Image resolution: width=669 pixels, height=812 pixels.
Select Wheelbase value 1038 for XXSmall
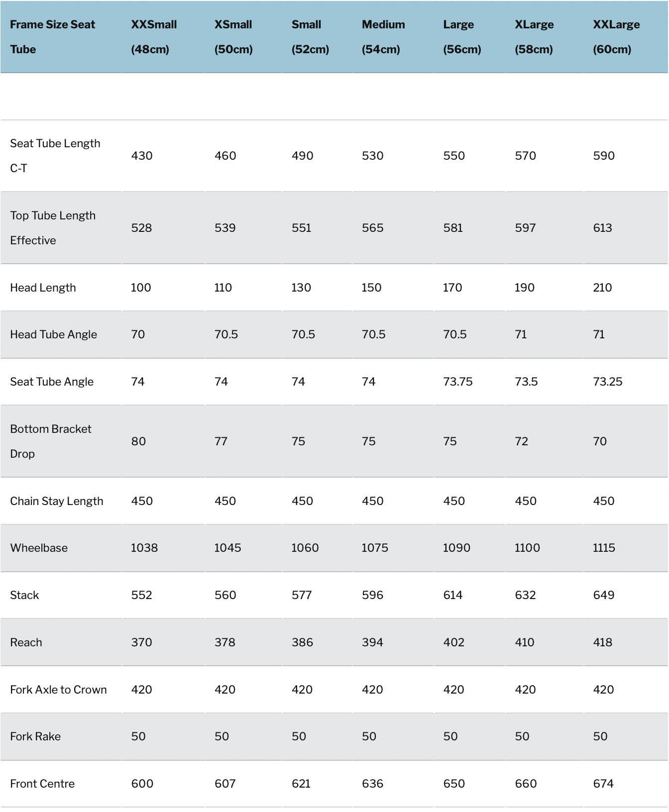point(144,548)
